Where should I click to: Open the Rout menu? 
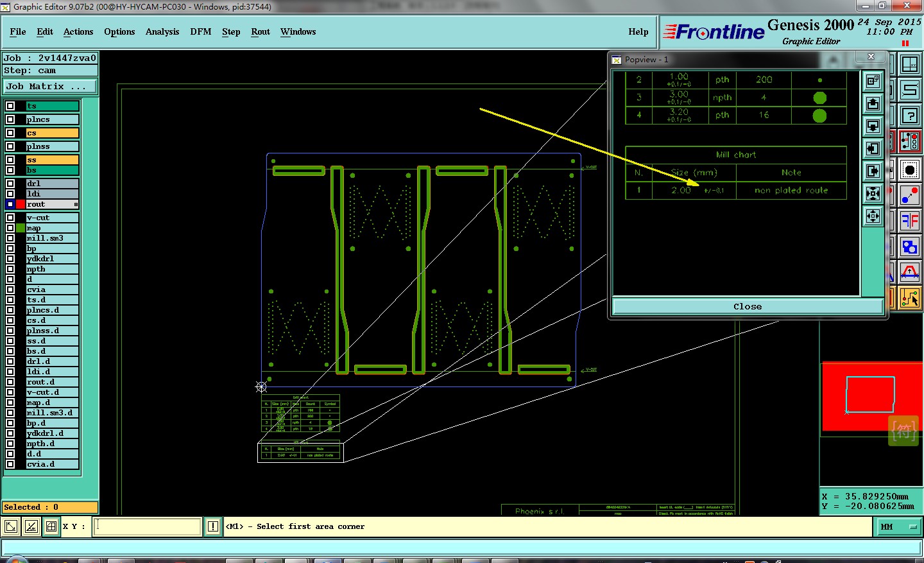261,31
